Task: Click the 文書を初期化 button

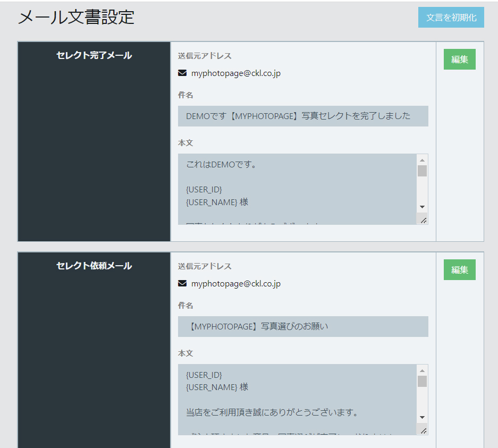Action: tap(451, 17)
